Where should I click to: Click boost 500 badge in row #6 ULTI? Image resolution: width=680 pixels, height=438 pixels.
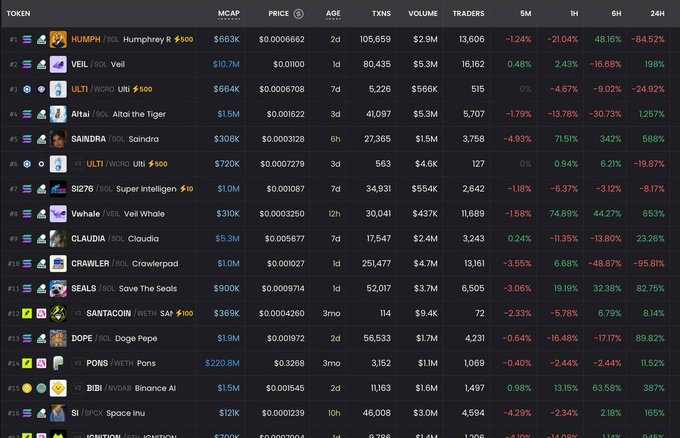[x=157, y=164]
